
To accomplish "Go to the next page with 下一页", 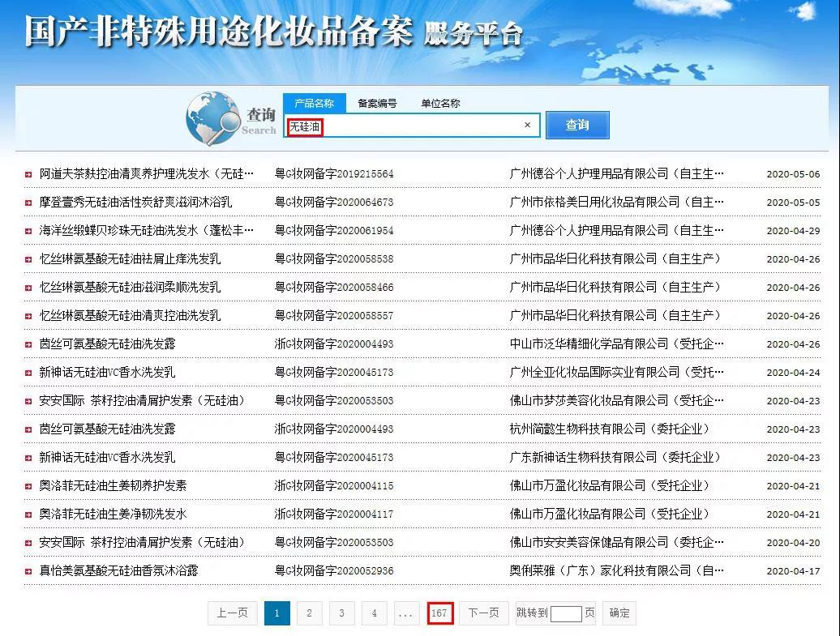I will (x=484, y=613).
